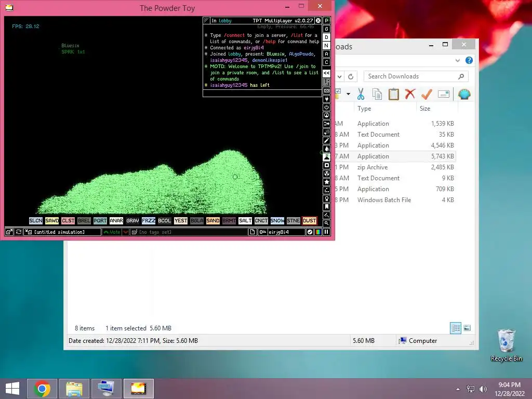Screen dimensions: 532x399
Task: Open the simulation browser icon
Action: tap(9, 232)
